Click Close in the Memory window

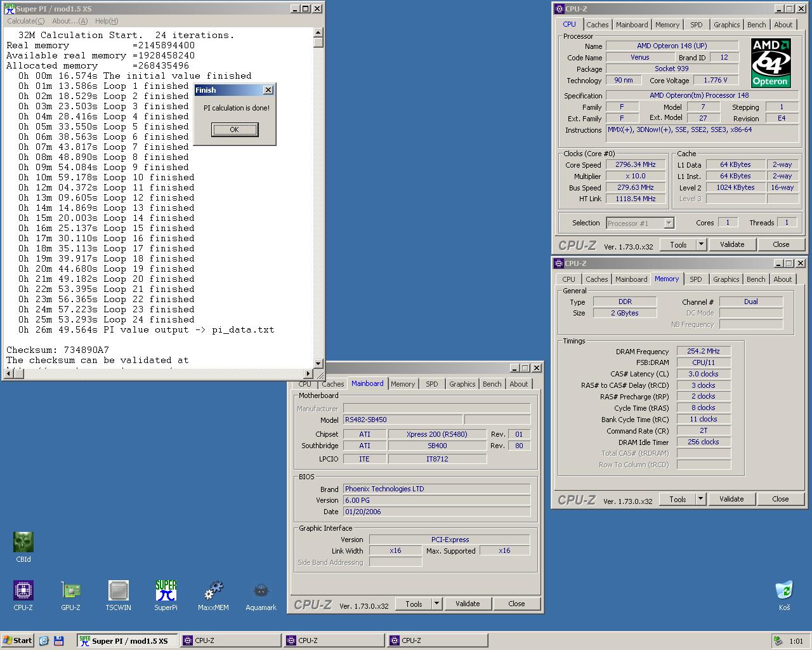[780, 499]
